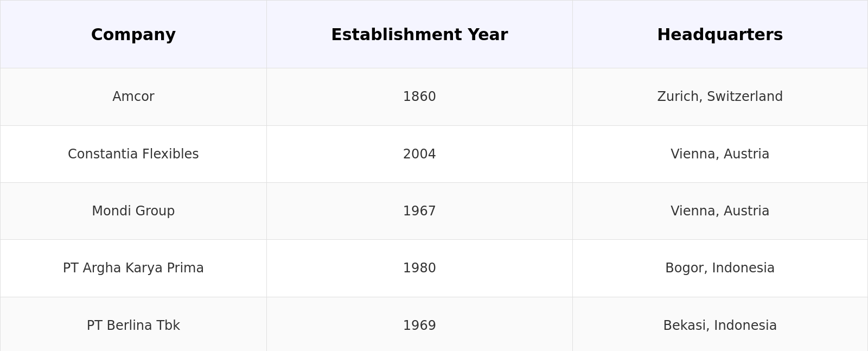Select Vienna, Austria in Constantia Flexibles row
This screenshot has height=351, width=868.
(x=720, y=154)
